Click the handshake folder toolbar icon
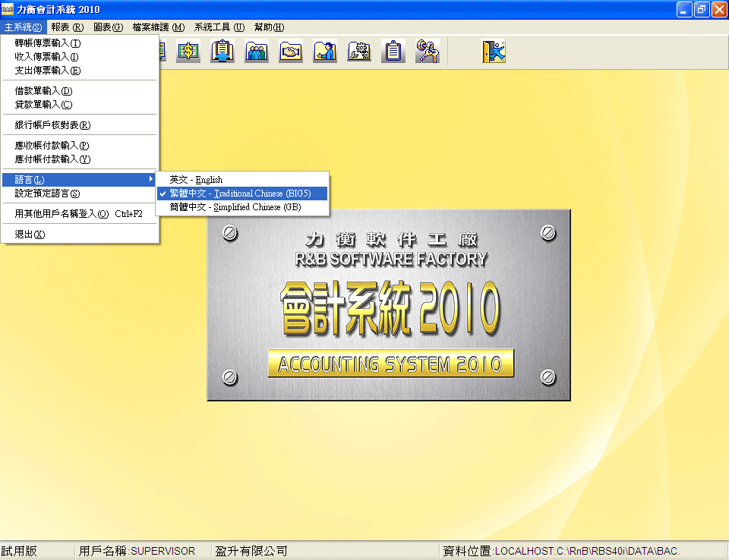729x560 pixels. point(291,51)
